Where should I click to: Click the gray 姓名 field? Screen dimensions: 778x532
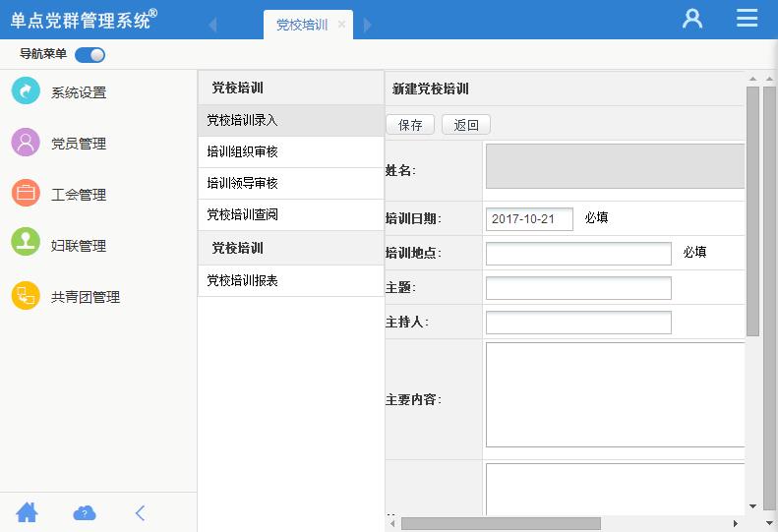tap(615, 166)
